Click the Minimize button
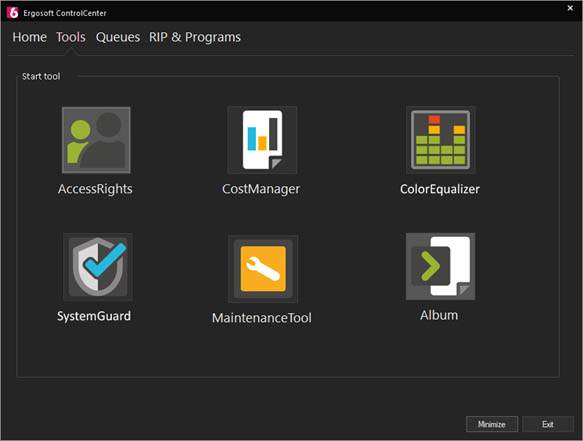Viewport: 583px width, 441px height. [x=492, y=424]
